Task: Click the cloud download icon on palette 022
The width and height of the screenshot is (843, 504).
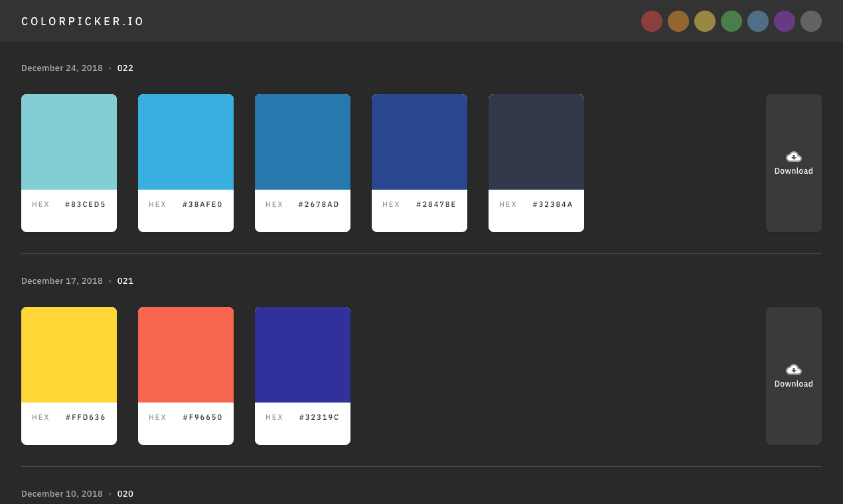Action: [793, 157]
